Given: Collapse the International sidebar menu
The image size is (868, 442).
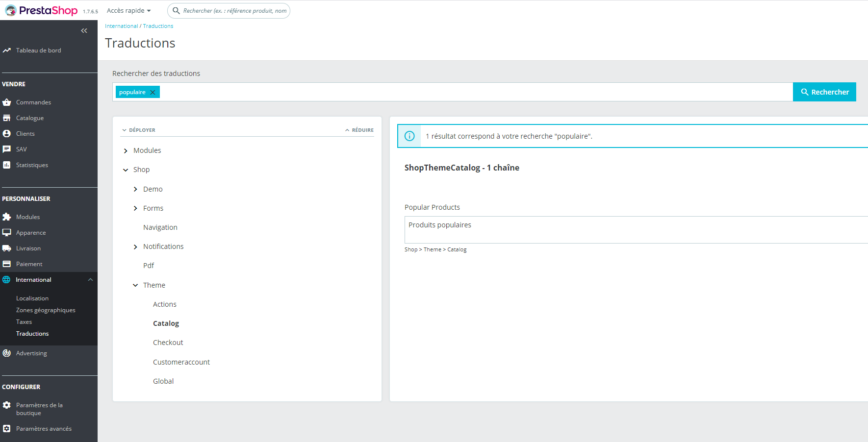Looking at the screenshot, I should click(90, 280).
